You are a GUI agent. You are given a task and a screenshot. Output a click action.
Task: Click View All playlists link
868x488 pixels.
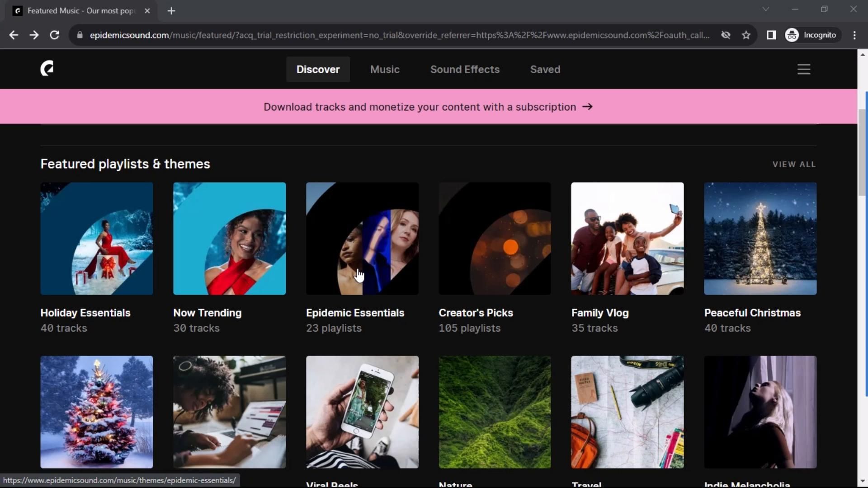click(794, 164)
